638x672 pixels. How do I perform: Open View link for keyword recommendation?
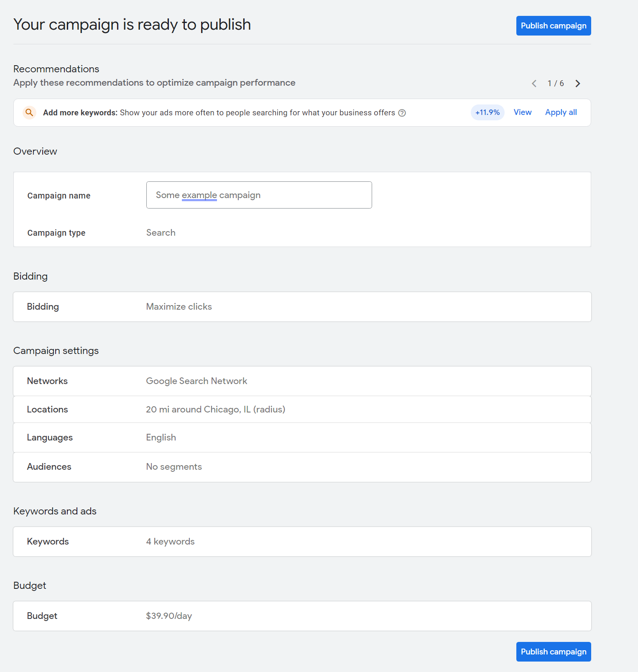pyautogui.click(x=522, y=112)
